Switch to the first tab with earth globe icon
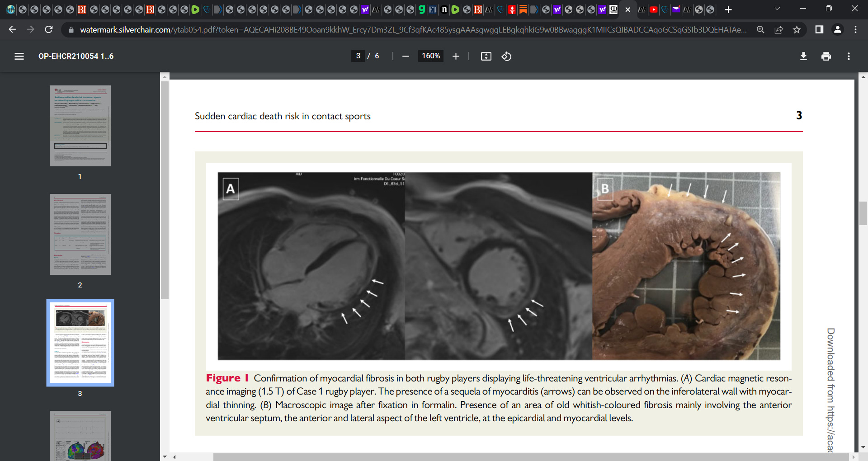Viewport: 868px width, 461px height. [x=11, y=9]
